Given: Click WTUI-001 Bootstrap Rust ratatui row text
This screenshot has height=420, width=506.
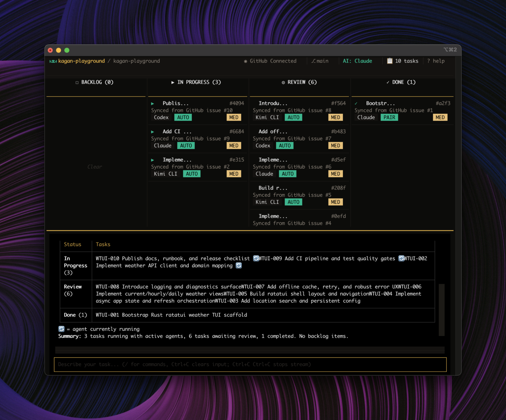Looking at the screenshot, I should coord(171,315).
